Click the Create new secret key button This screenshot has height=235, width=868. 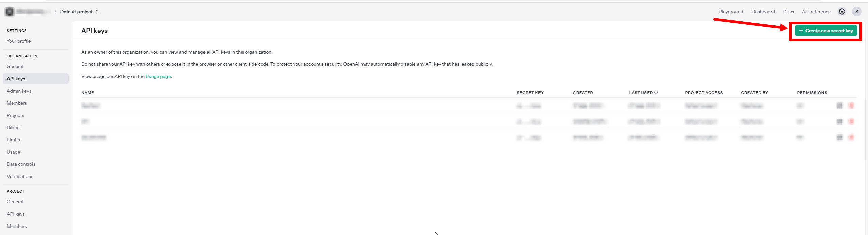click(x=826, y=31)
